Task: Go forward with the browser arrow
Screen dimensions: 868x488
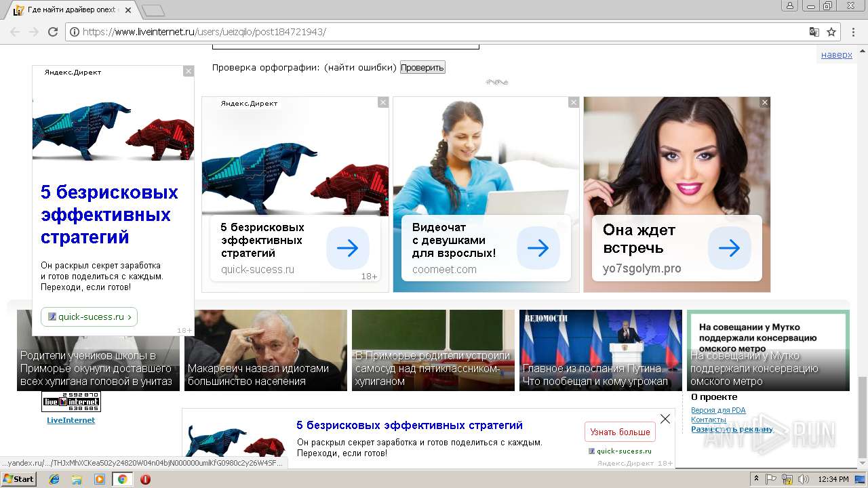Action: click(x=34, y=32)
